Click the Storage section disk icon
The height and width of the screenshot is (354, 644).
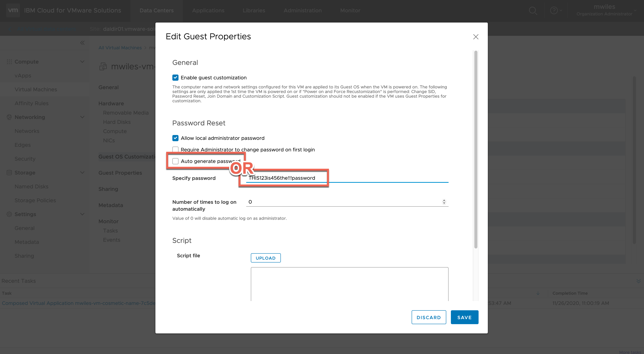coord(9,173)
